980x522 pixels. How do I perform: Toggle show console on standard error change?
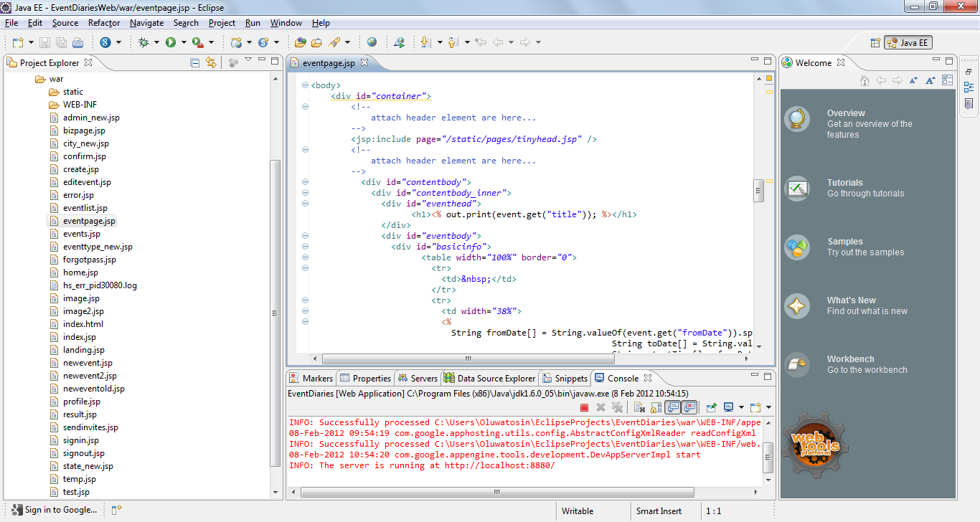[689, 407]
